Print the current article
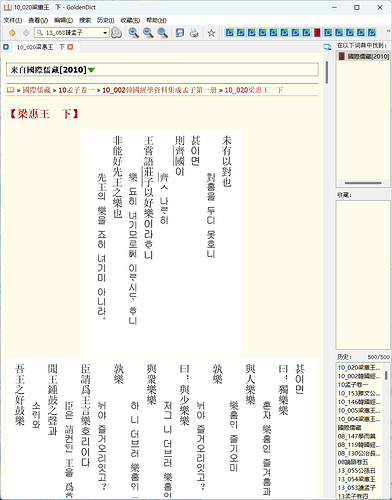The width and height of the screenshot is (392, 500). click(194, 33)
